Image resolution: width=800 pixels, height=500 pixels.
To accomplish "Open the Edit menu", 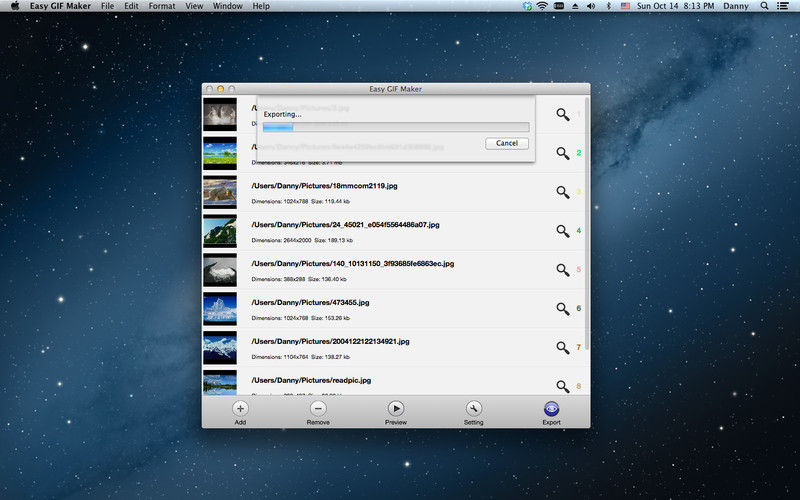I will click(131, 6).
